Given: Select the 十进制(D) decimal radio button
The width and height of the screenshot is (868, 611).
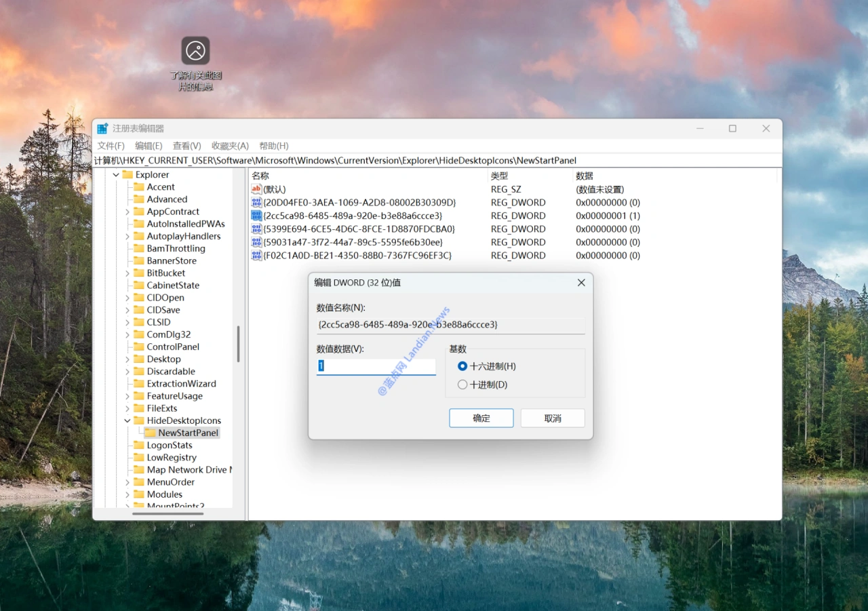Looking at the screenshot, I should click(x=462, y=385).
